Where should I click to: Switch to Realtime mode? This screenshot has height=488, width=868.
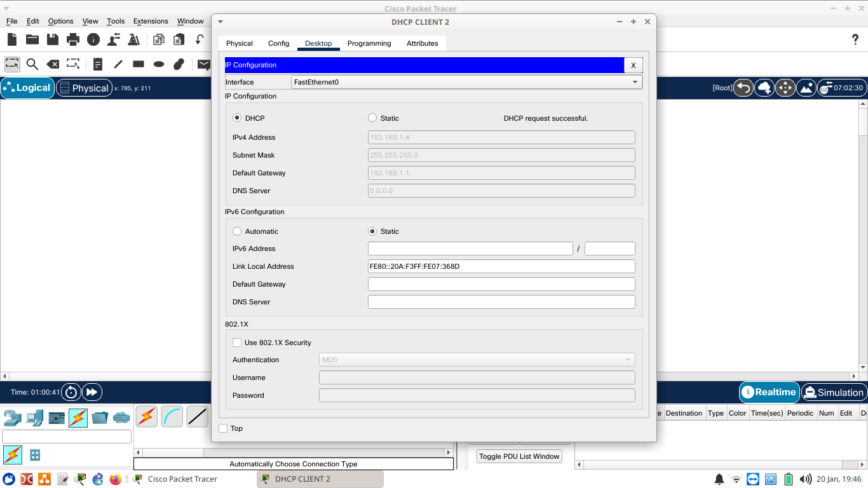tap(769, 392)
